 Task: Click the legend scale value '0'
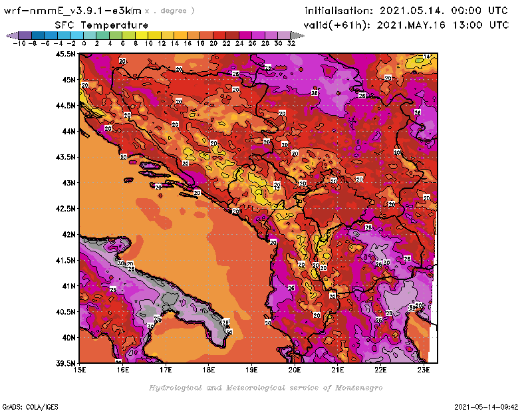pos(84,43)
